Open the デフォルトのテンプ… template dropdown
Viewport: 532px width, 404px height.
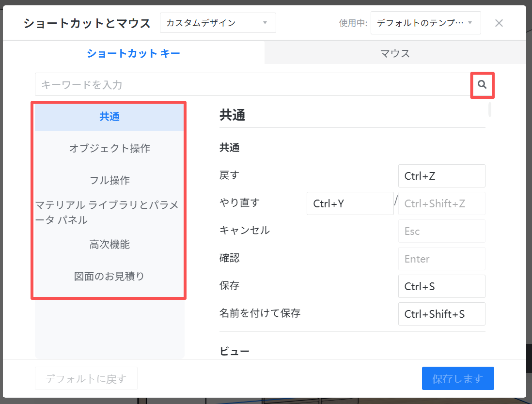(425, 23)
